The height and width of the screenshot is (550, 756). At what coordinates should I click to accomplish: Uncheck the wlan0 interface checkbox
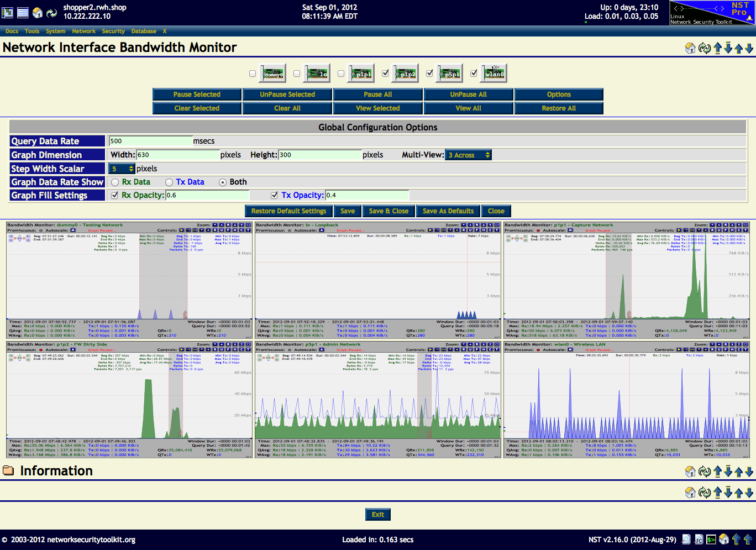coord(474,73)
